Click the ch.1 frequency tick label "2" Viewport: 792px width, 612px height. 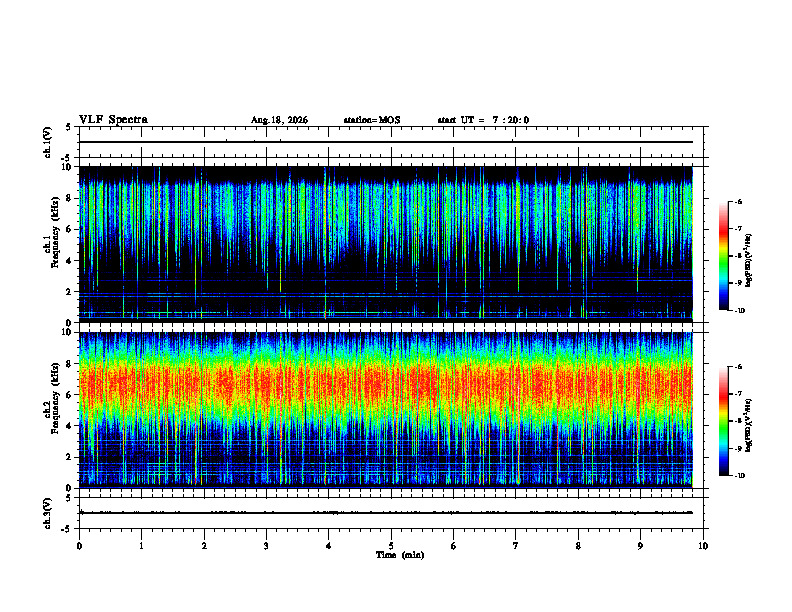point(69,292)
